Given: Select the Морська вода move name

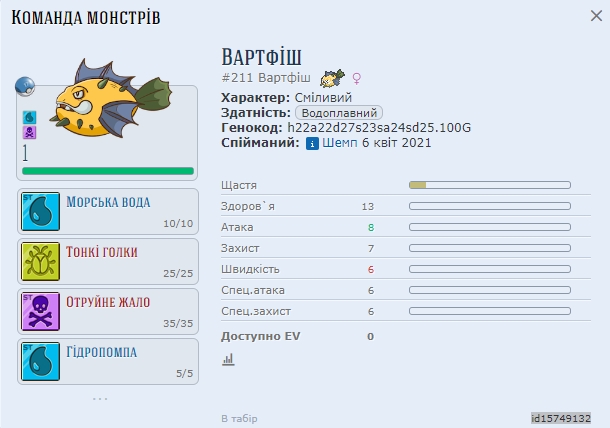Looking at the screenshot, I should [108, 202].
